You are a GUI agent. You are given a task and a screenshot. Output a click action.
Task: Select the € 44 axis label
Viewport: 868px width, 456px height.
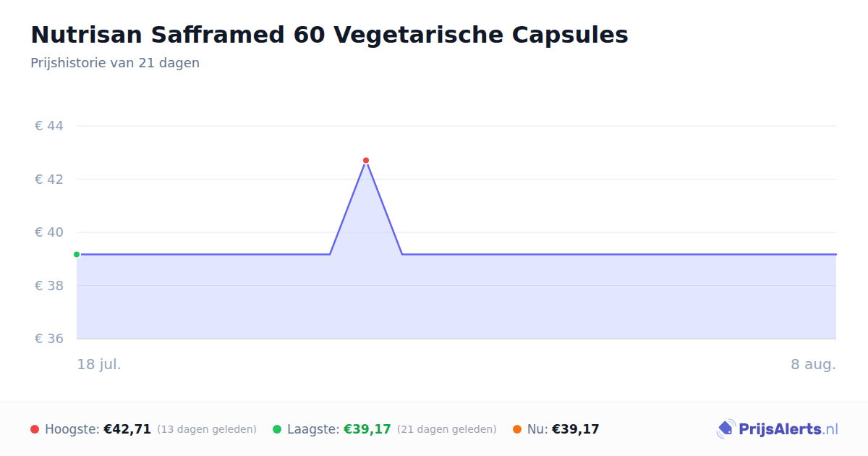pyautogui.click(x=49, y=126)
